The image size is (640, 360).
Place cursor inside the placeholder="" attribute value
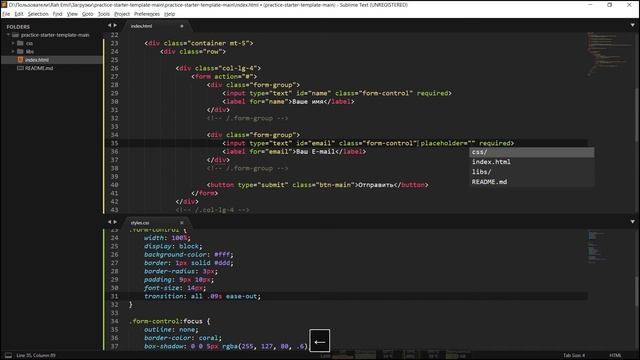pyautogui.click(x=471, y=143)
